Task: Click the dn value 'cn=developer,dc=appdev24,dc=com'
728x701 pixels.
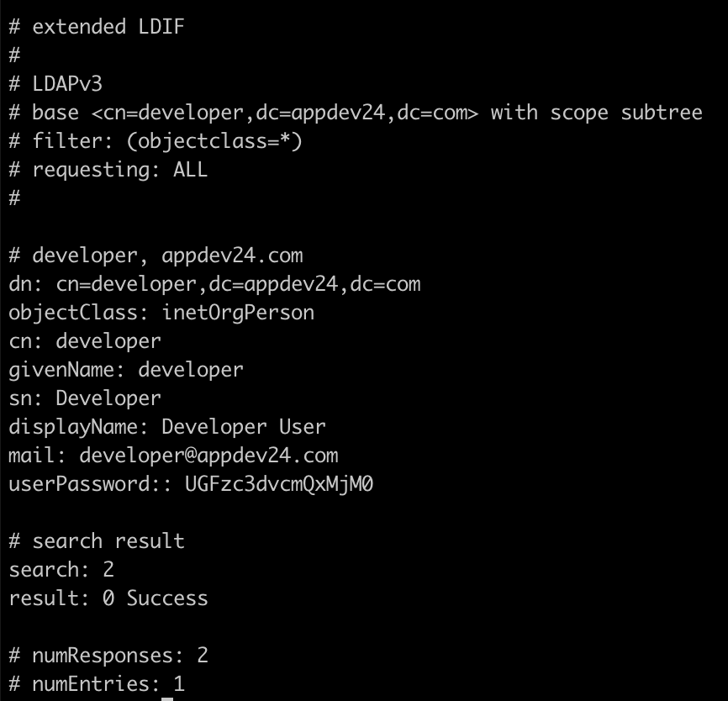Action: click(238, 284)
